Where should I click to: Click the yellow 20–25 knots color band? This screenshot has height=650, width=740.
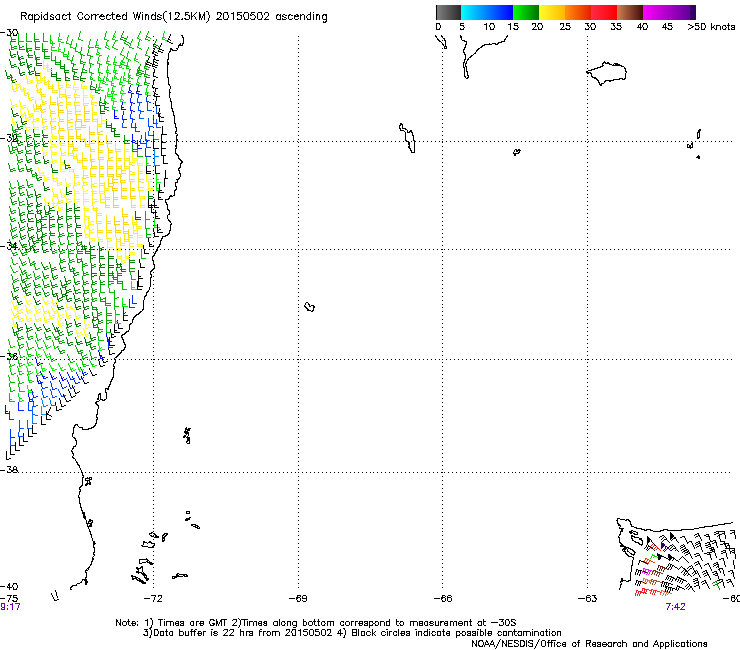click(x=552, y=12)
